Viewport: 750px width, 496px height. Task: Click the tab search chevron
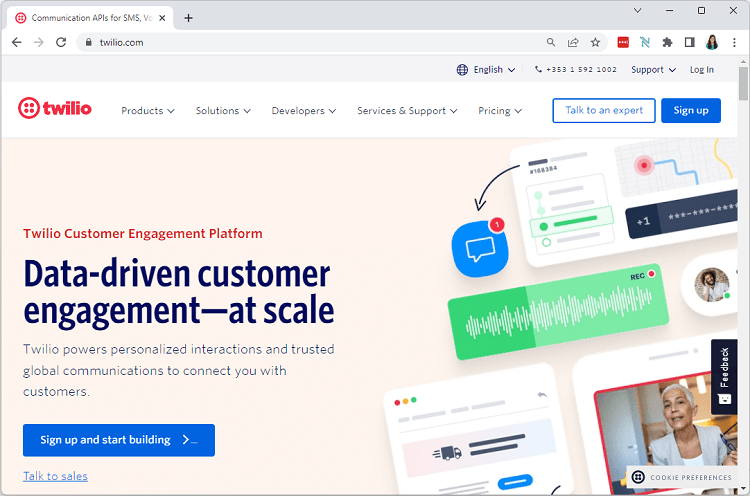[x=637, y=10]
